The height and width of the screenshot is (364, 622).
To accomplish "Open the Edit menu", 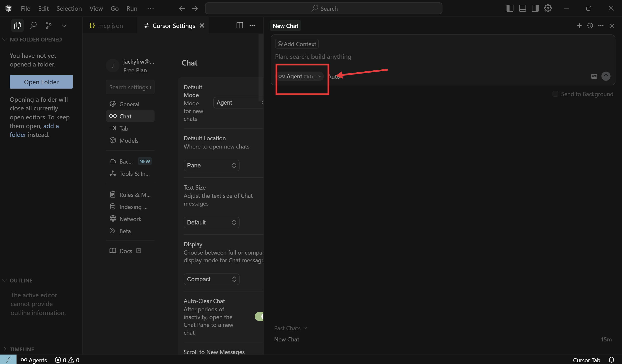I will click(x=43, y=8).
